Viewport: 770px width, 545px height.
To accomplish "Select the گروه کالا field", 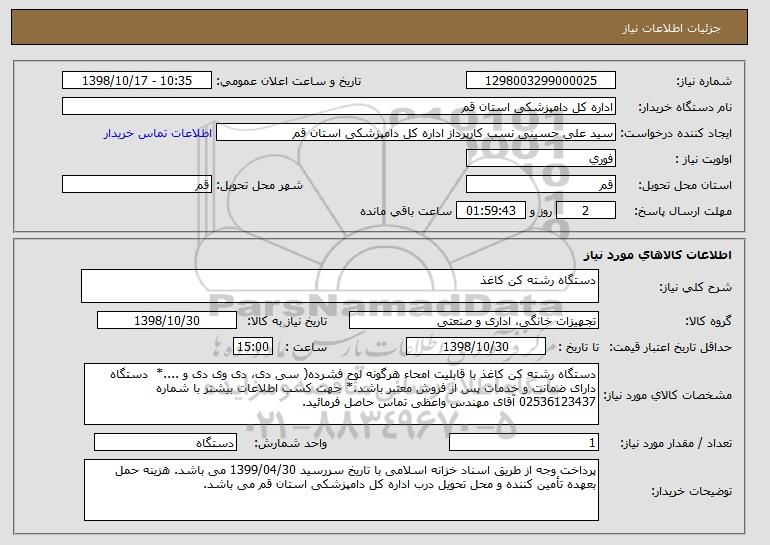I will pos(474,321).
